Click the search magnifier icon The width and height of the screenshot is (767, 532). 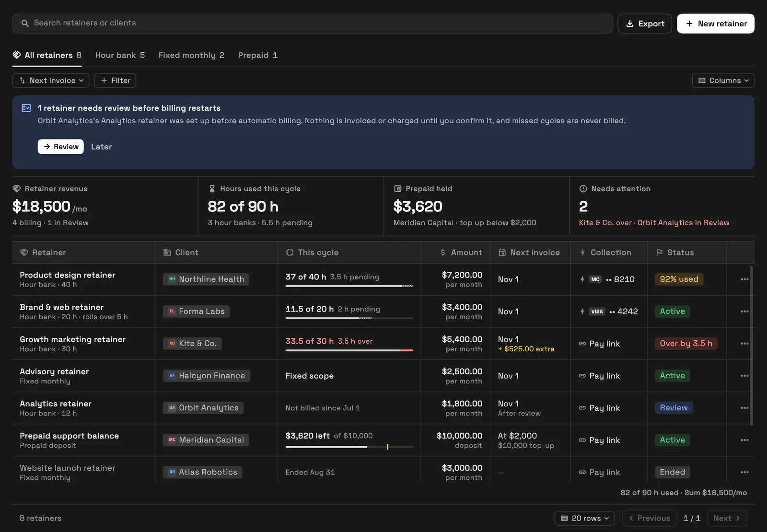point(25,23)
